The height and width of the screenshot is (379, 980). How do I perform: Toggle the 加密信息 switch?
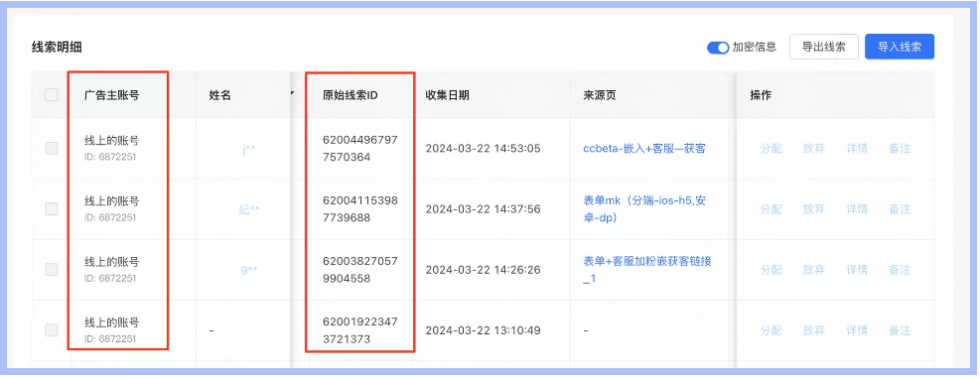(x=718, y=48)
